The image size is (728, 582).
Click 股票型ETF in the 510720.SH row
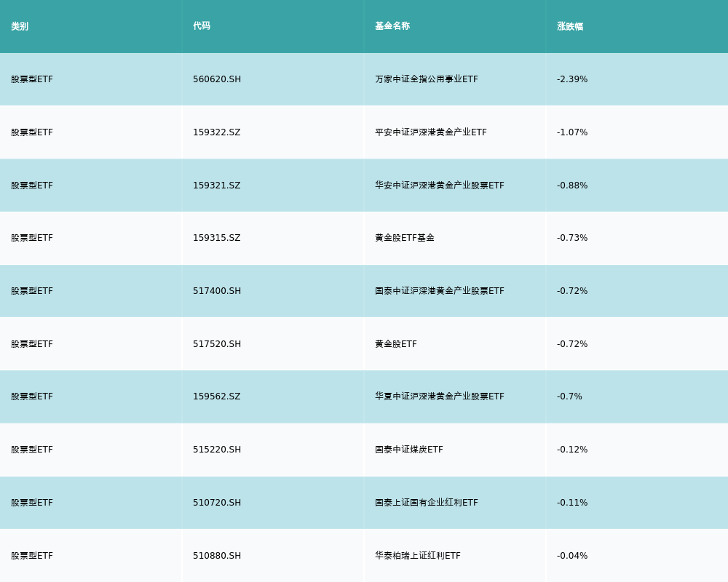[x=31, y=503]
